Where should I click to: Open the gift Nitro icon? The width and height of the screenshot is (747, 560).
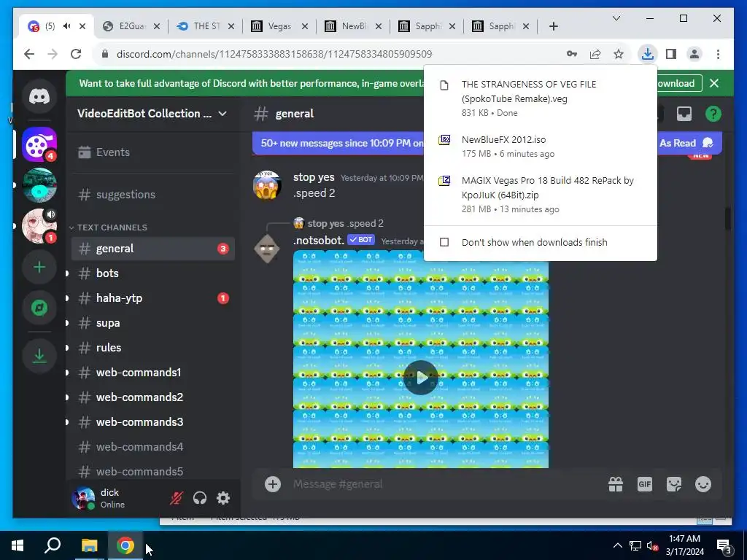click(616, 484)
